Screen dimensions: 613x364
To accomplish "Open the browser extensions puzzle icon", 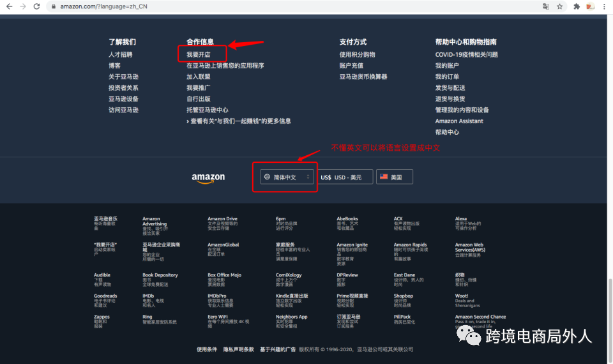I will tap(576, 6).
